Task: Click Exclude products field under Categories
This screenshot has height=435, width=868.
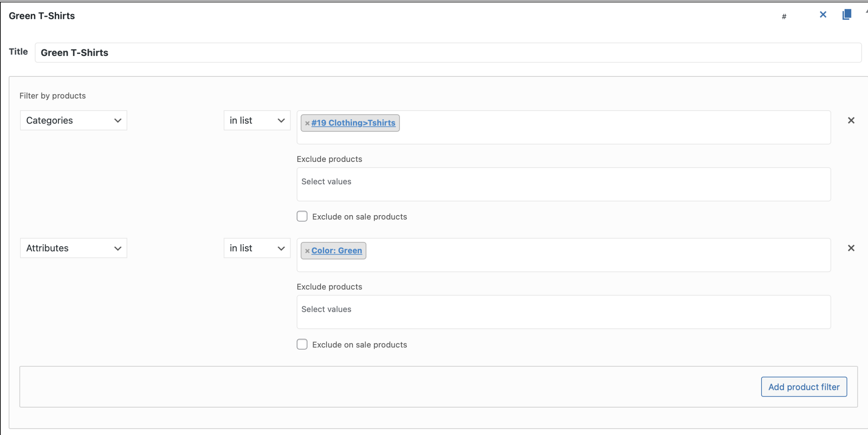Action: coord(564,184)
